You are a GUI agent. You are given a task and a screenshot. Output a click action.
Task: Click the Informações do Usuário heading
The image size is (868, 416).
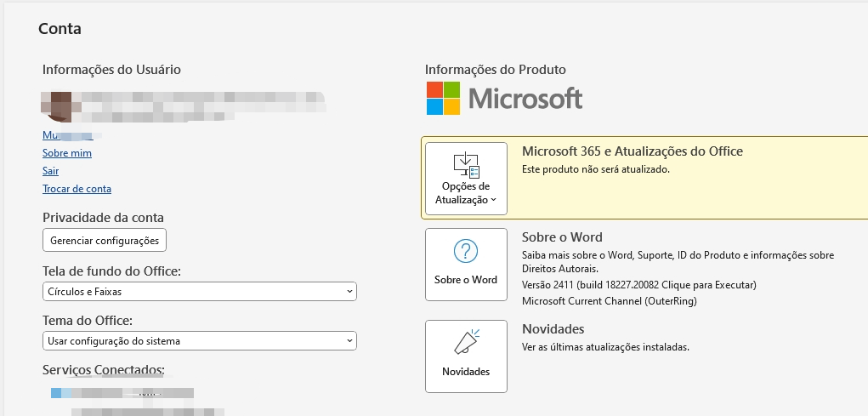(111, 69)
